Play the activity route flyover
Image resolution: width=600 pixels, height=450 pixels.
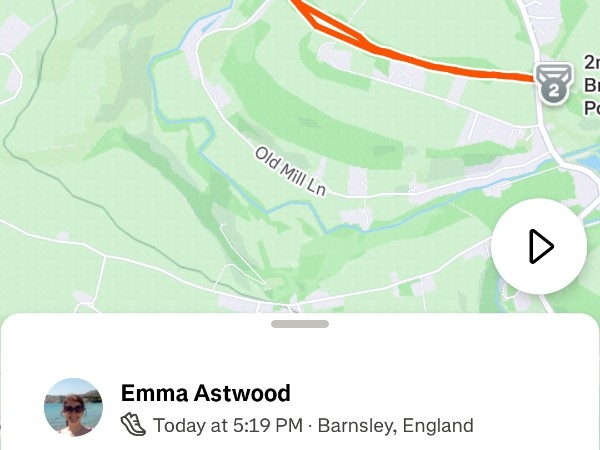coord(539,246)
